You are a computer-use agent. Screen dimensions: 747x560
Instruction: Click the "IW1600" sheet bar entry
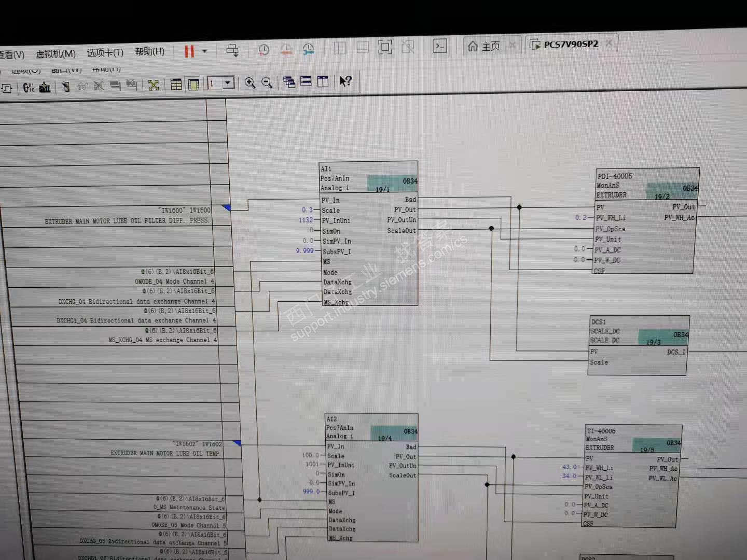(185, 211)
